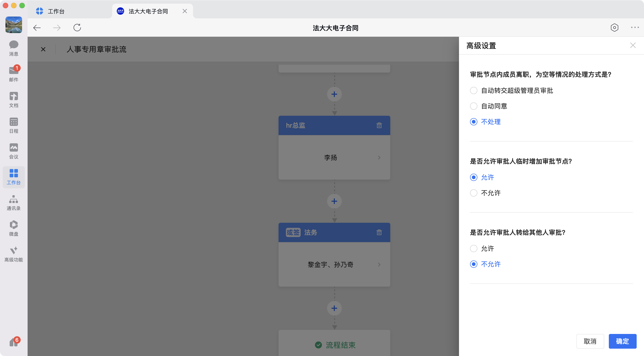The width and height of the screenshot is (644, 356).
Task: Select the 工作台 workbench sidebar icon
Action: pos(14,177)
